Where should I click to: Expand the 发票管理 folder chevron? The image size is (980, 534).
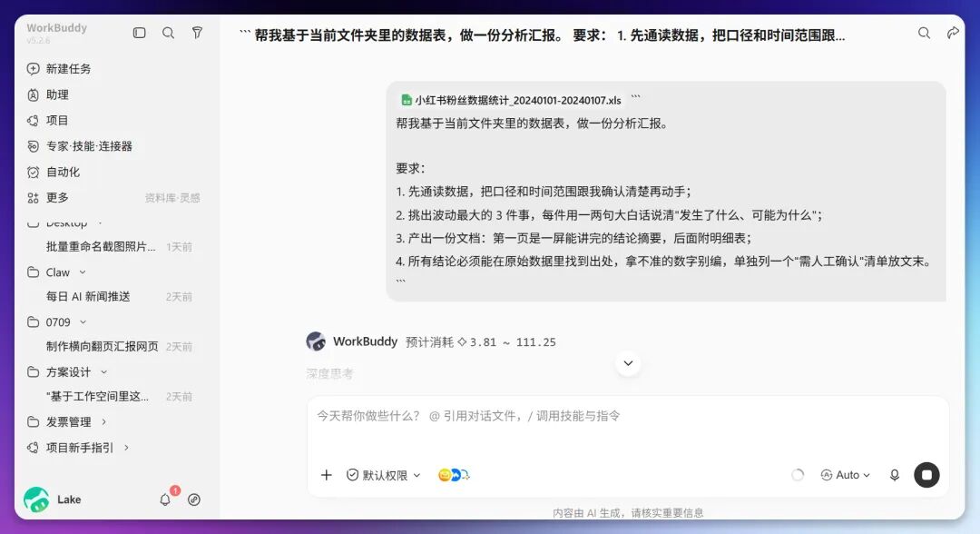point(103,422)
